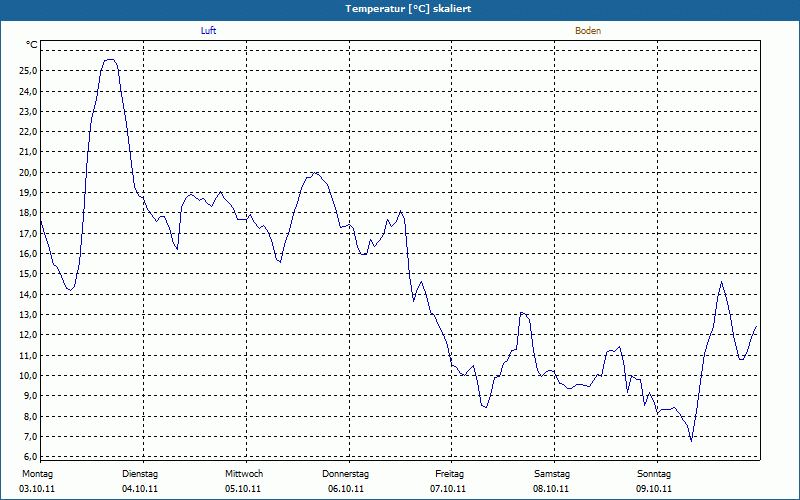Image resolution: width=800 pixels, height=500 pixels.
Task: Click the 25,0 y-axis value
Action: tap(28, 71)
